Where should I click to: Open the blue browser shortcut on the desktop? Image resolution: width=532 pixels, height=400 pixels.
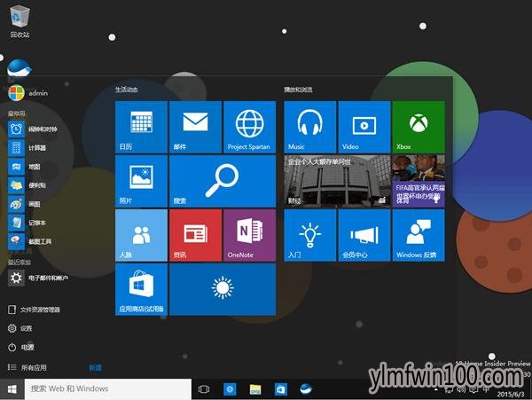click(x=20, y=68)
